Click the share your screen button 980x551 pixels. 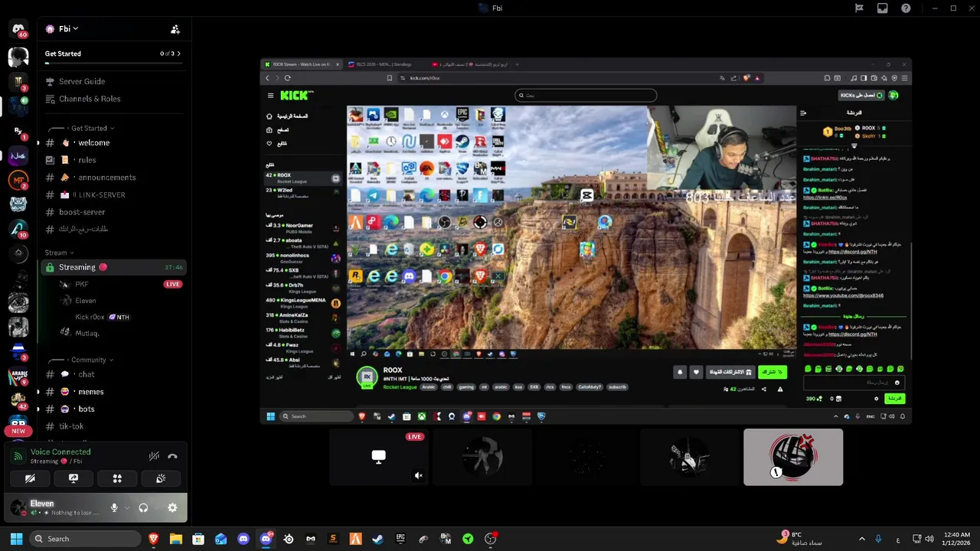coord(73,478)
